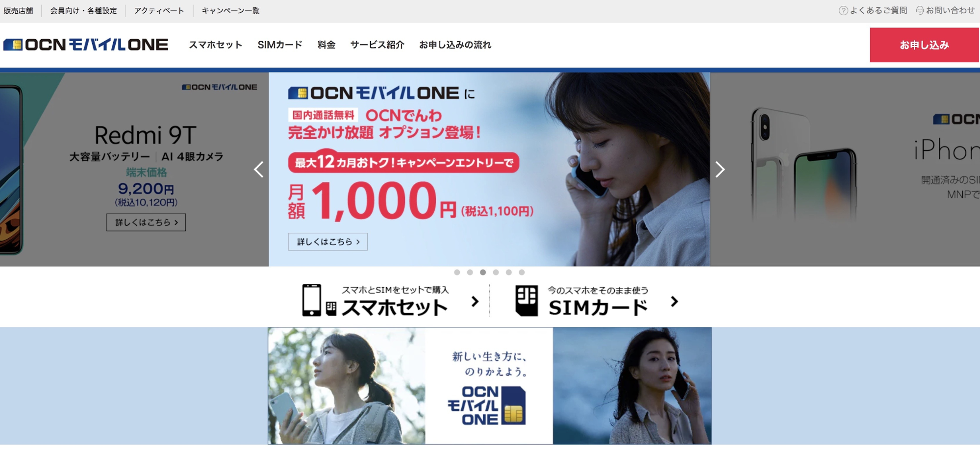The height and width of the screenshot is (450, 980).
Task: Click the OCN モバイル ONE SIM logo in lower banner
Action: pos(486,405)
